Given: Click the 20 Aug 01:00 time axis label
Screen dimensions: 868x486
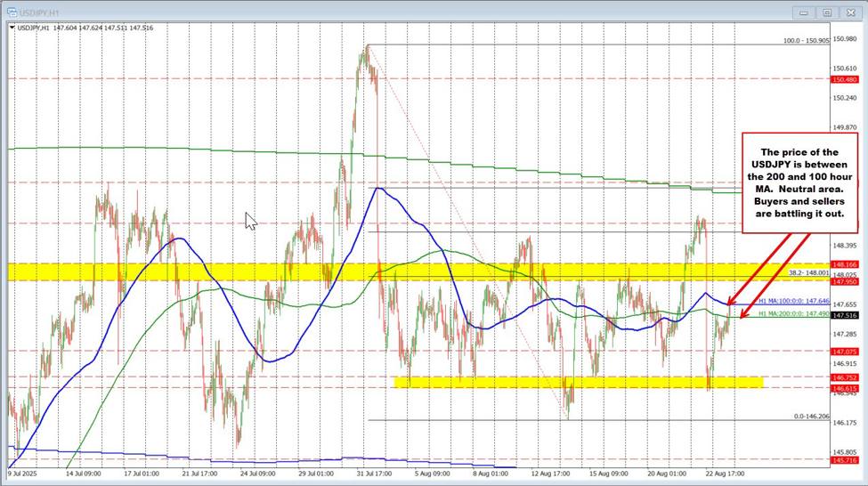Looking at the screenshot, I should point(667,474).
